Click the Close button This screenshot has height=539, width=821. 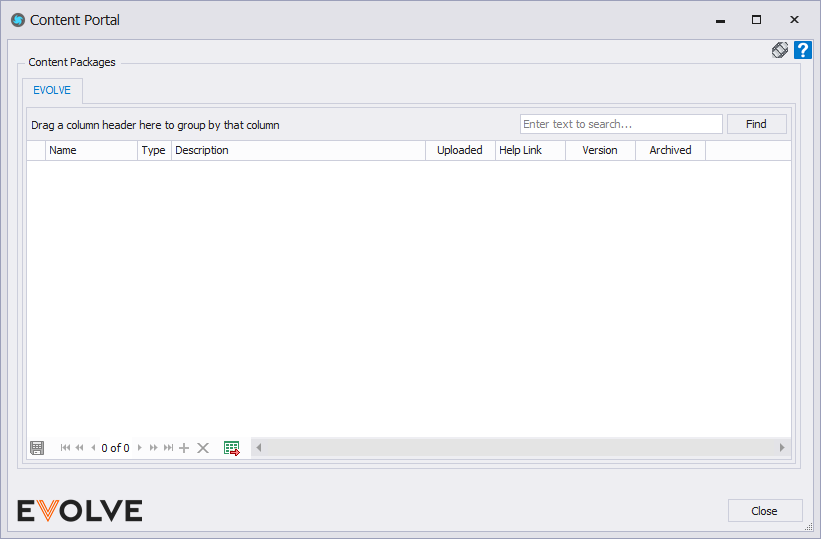[x=764, y=511]
